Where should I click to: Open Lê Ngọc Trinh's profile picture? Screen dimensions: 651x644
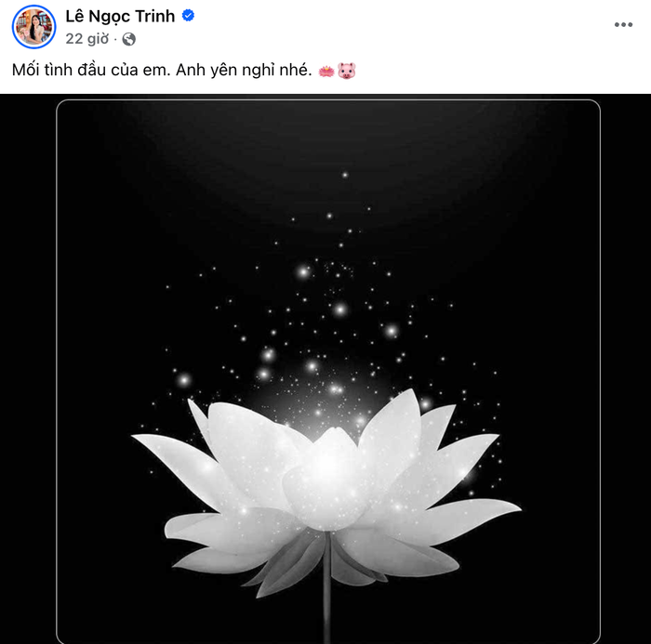33,27
